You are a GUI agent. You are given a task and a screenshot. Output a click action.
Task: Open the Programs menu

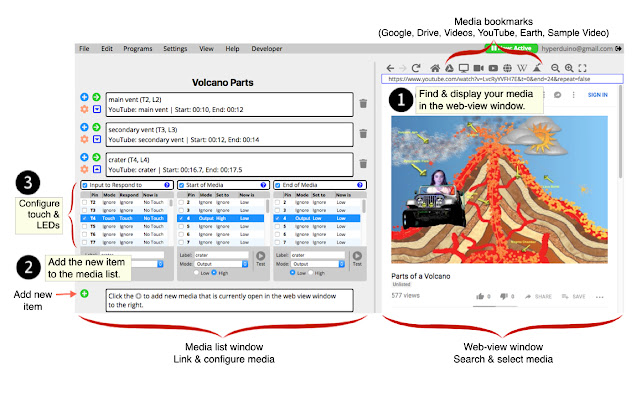137,48
